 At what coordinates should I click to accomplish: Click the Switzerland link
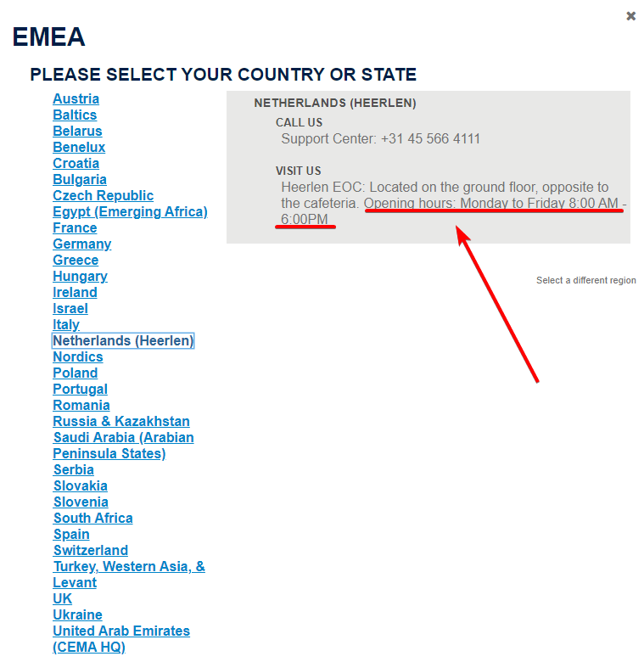tap(90, 550)
